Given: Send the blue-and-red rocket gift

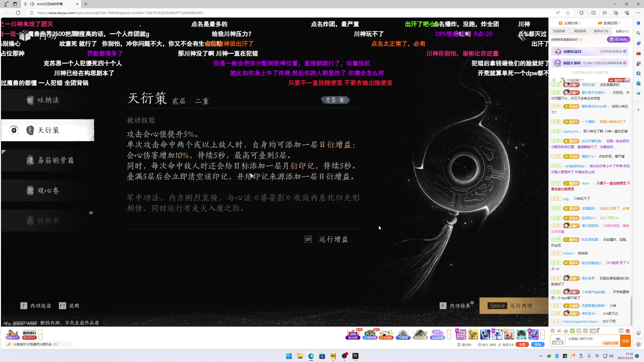Looking at the screenshot, I should click(485, 335).
